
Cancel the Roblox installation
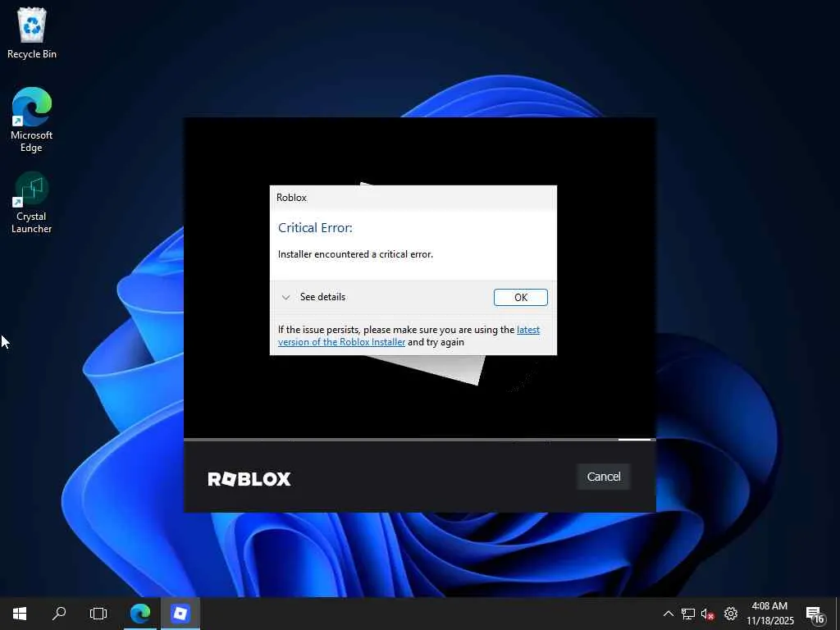(604, 477)
